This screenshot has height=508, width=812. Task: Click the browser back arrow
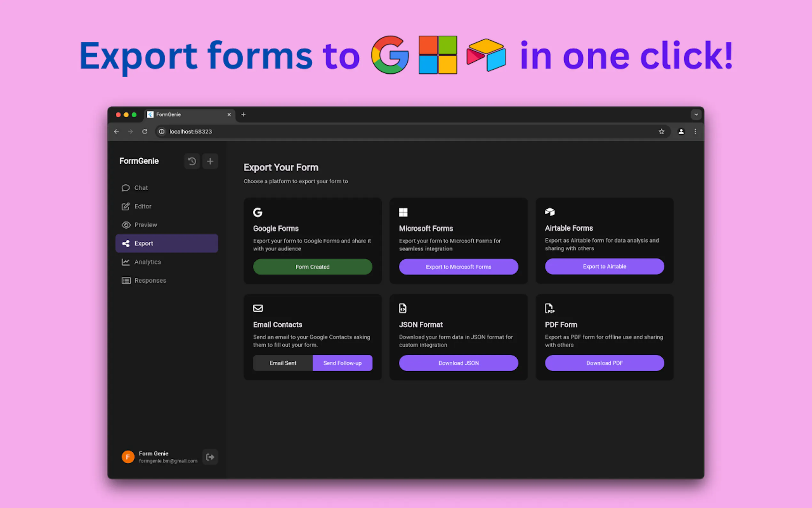point(116,131)
